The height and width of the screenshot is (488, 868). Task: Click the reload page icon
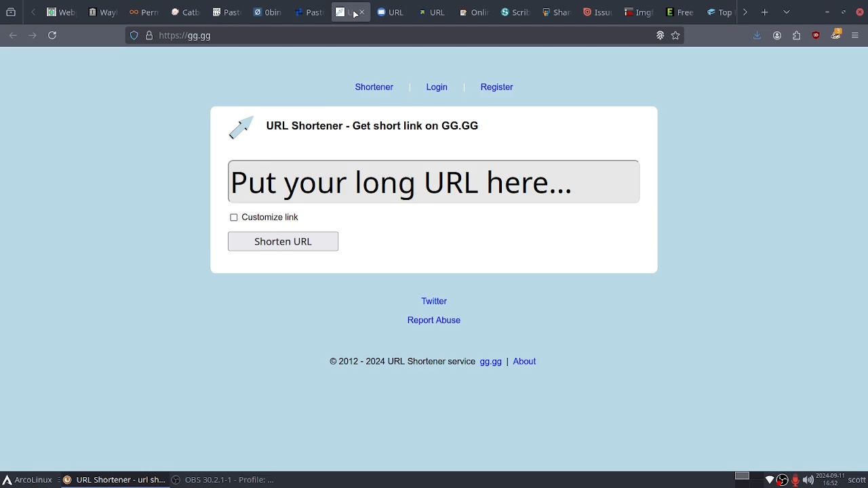52,35
